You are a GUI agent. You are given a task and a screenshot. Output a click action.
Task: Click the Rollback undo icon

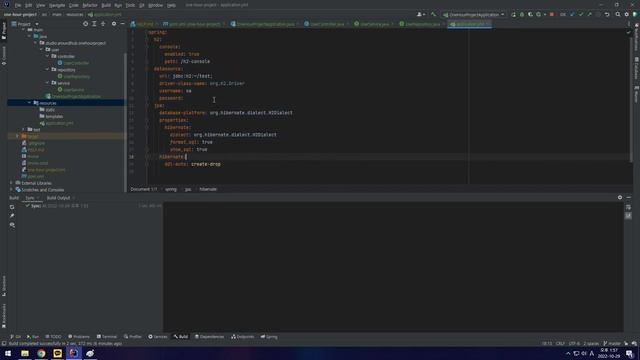pos(607,15)
